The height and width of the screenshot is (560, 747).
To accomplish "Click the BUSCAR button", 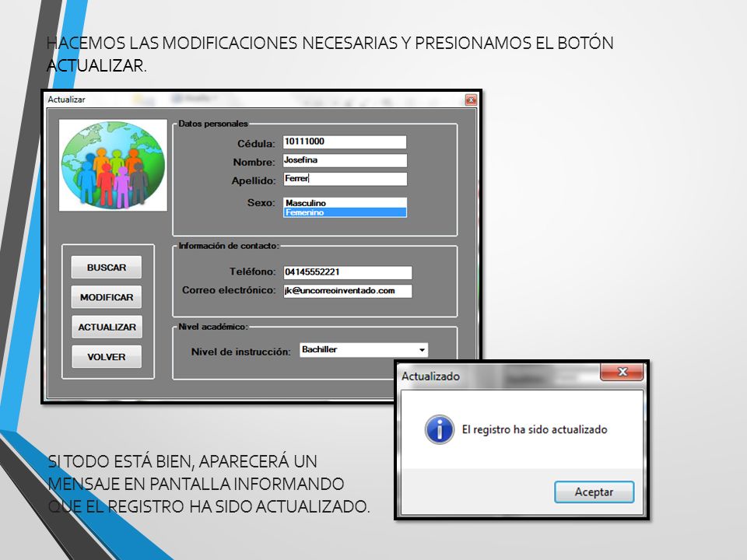I will [x=107, y=267].
